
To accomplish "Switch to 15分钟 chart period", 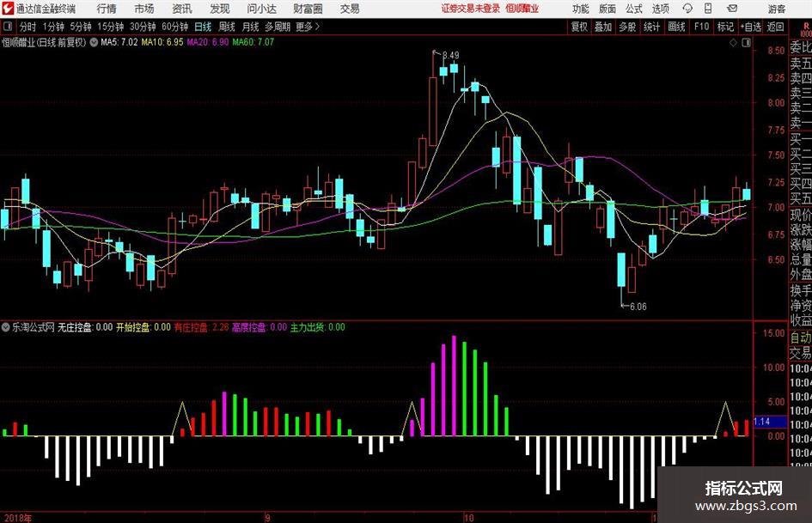I will coord(111,27).
